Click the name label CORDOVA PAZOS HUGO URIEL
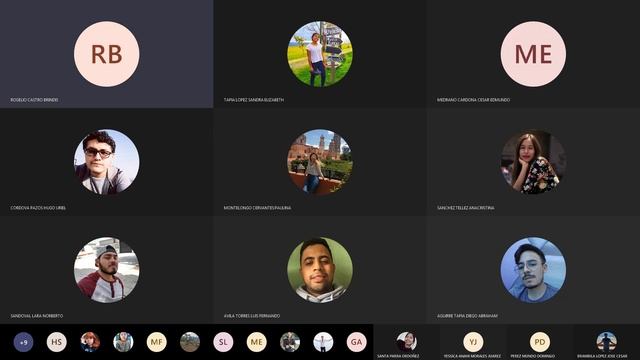 tap(38, 208)
